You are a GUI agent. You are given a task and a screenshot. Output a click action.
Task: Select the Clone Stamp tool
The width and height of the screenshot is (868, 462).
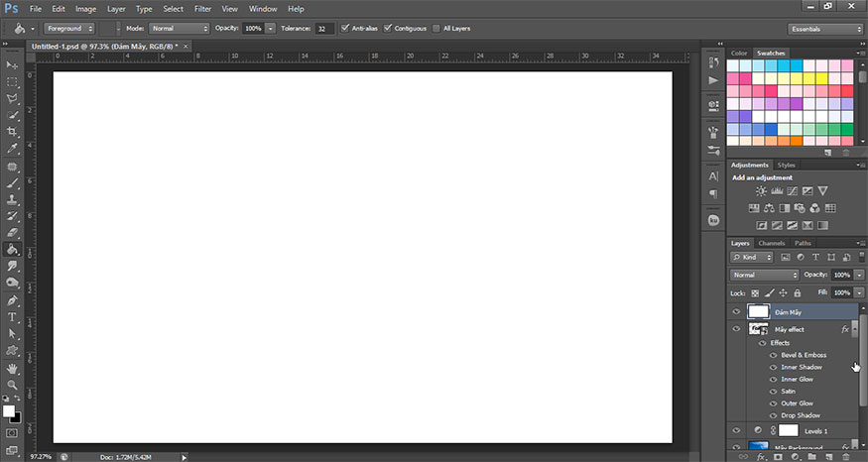coord(12,199)
